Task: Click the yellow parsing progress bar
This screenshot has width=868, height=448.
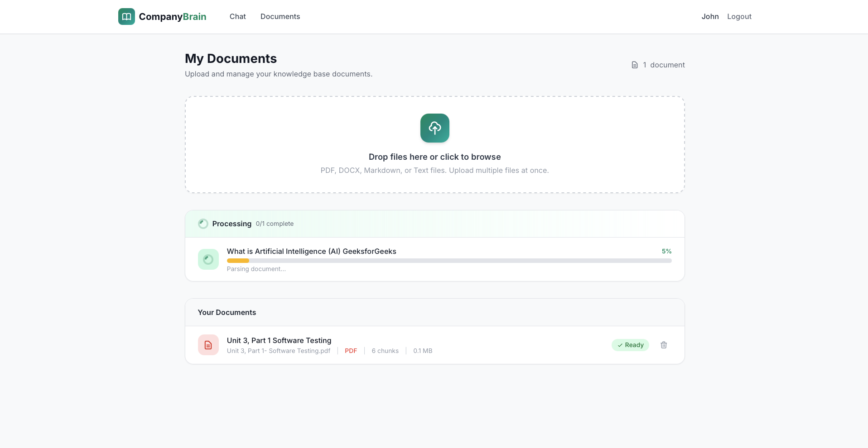Action: (238, 261)
